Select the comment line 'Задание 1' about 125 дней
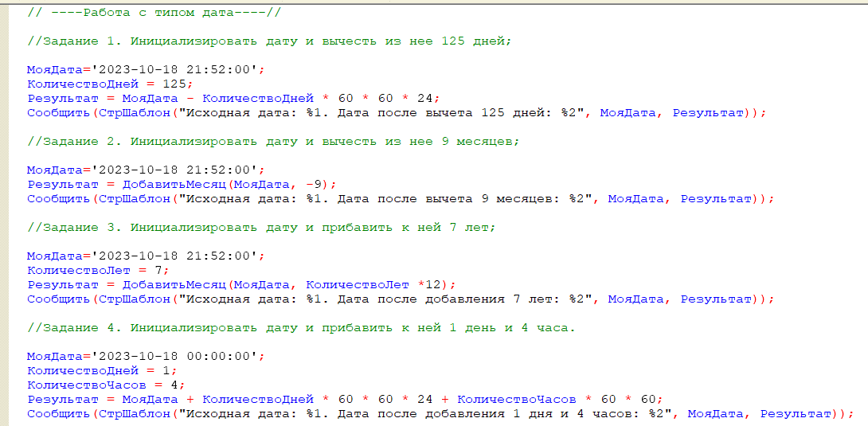 point(269,41)
